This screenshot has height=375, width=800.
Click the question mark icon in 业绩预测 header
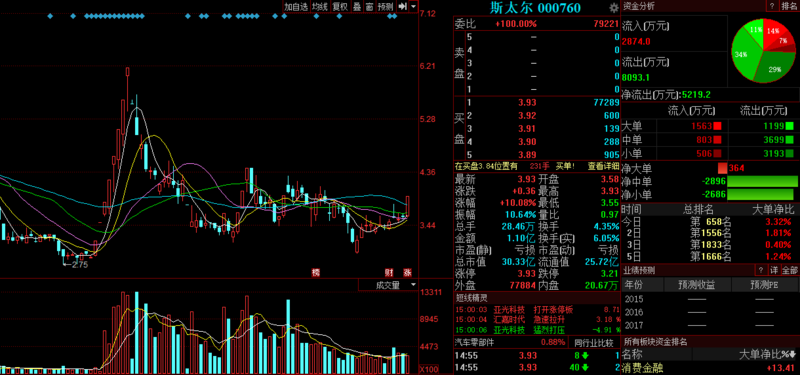[760, 270]
